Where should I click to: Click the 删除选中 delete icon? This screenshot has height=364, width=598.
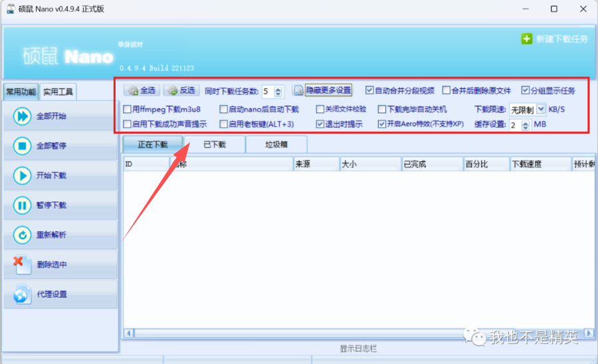(x=22, y=264)
